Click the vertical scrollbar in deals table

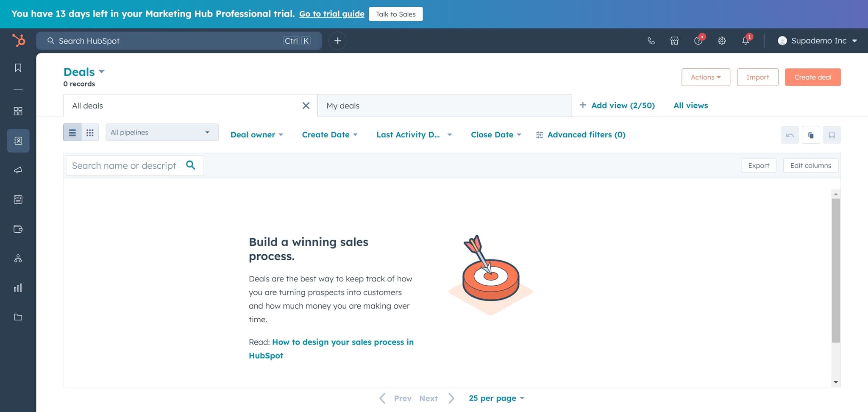(x=835, y=271)
